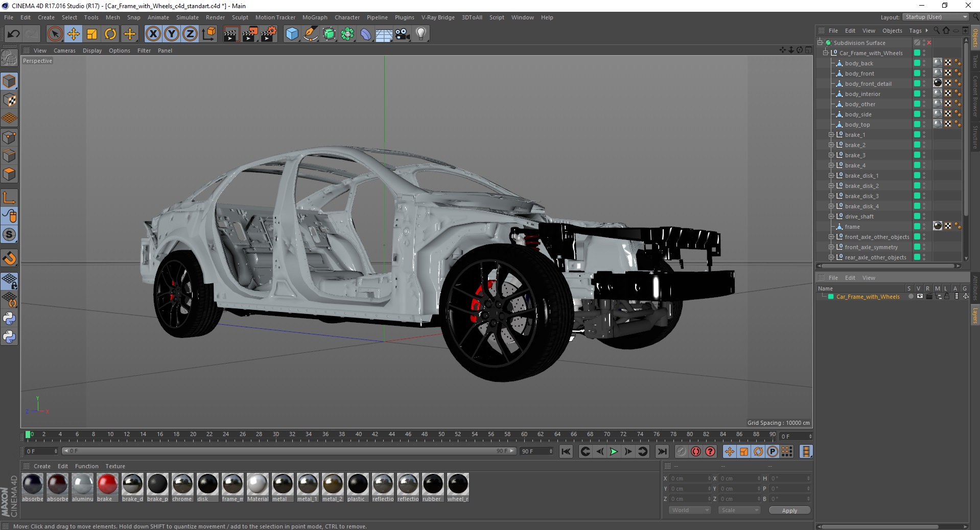Toggle body_back layer color square

tap(917, 63)
